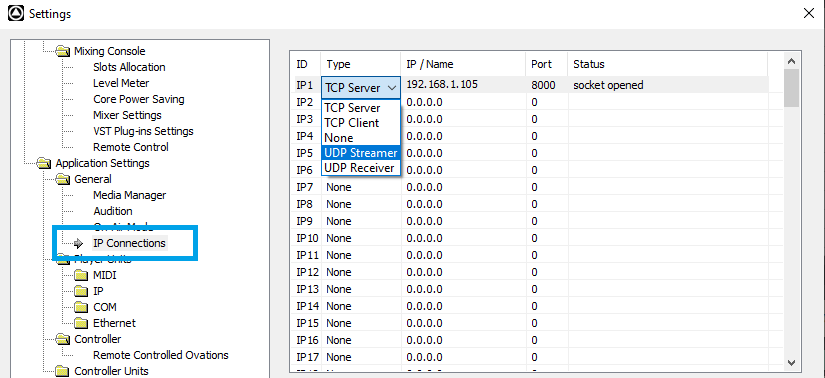Open the COM folder icon
The image size is (825, 378).
click(82, 307)
